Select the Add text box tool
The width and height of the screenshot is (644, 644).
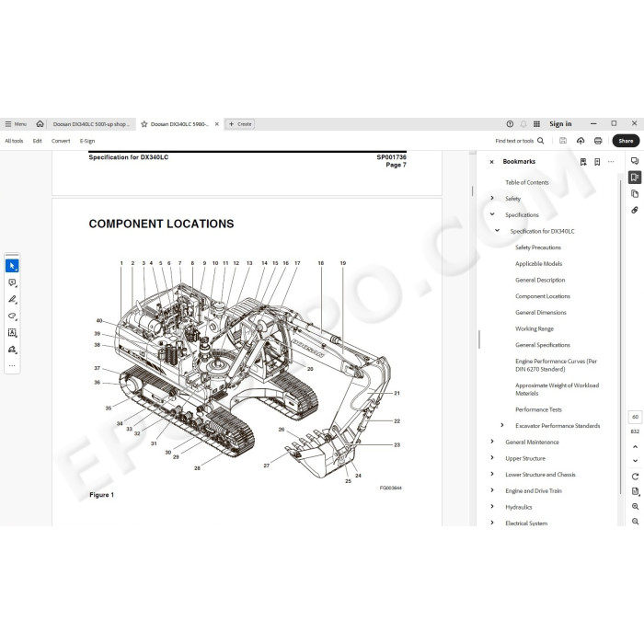pos(12,333)
